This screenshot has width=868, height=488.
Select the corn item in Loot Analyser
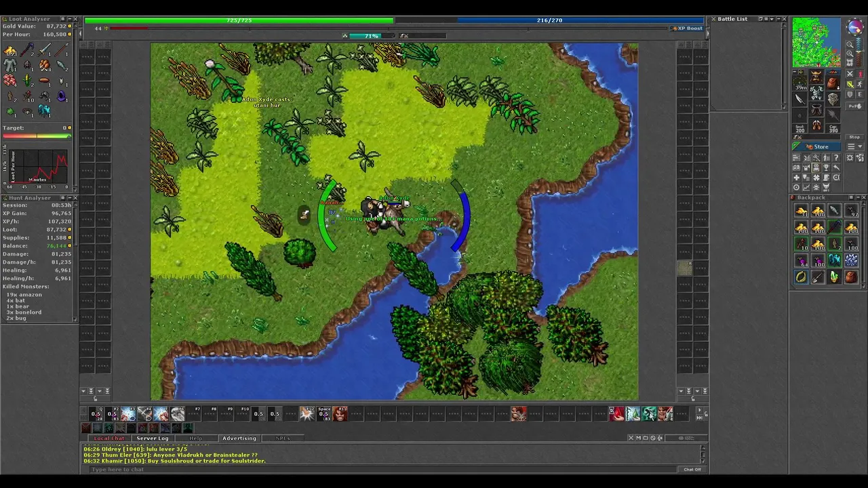coord(27,81)
